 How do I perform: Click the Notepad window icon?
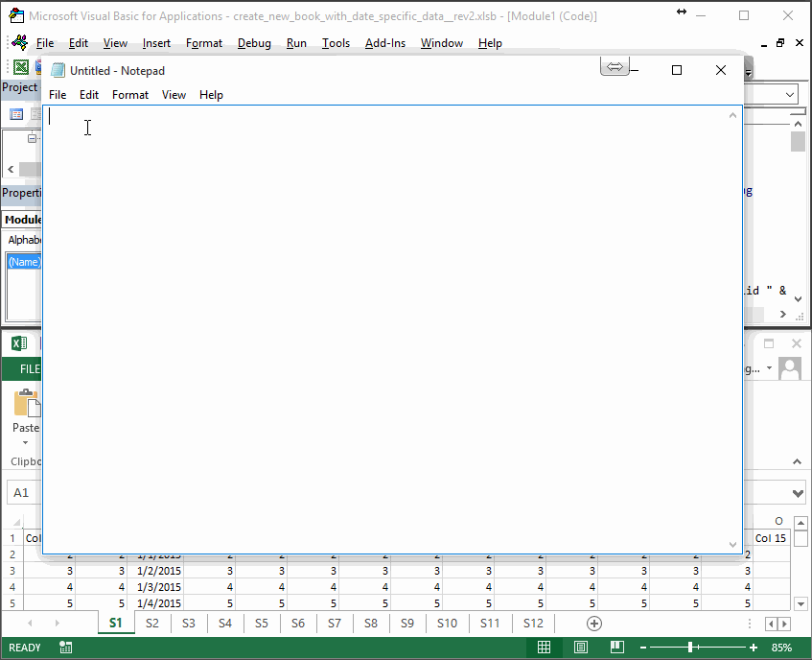pos(58,70)
